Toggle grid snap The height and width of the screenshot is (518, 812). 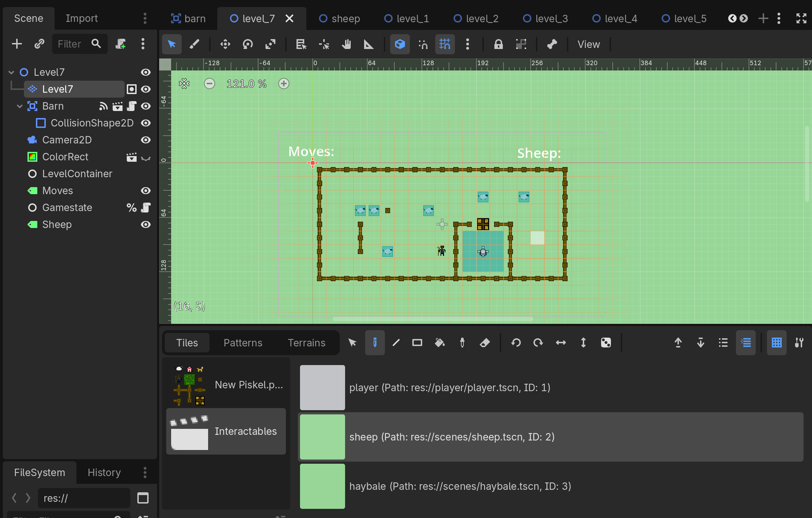click(x=445, y=44)
